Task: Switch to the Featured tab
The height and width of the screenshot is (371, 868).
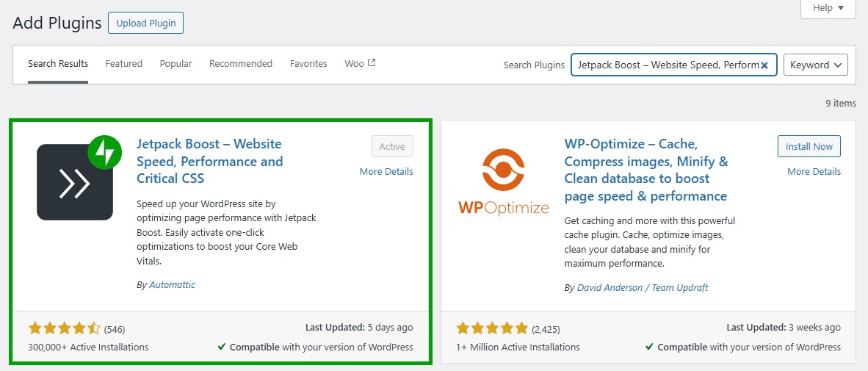Action: [124, 64]
